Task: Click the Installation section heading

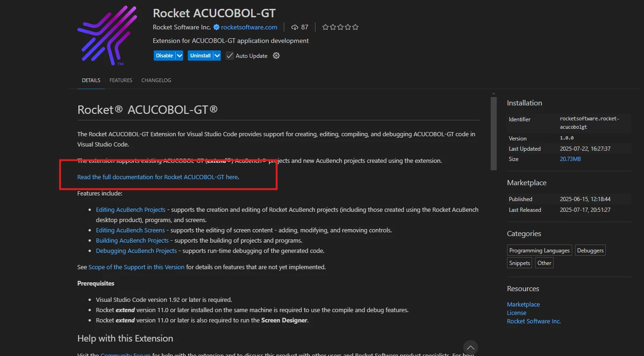Action: (524, 103)
